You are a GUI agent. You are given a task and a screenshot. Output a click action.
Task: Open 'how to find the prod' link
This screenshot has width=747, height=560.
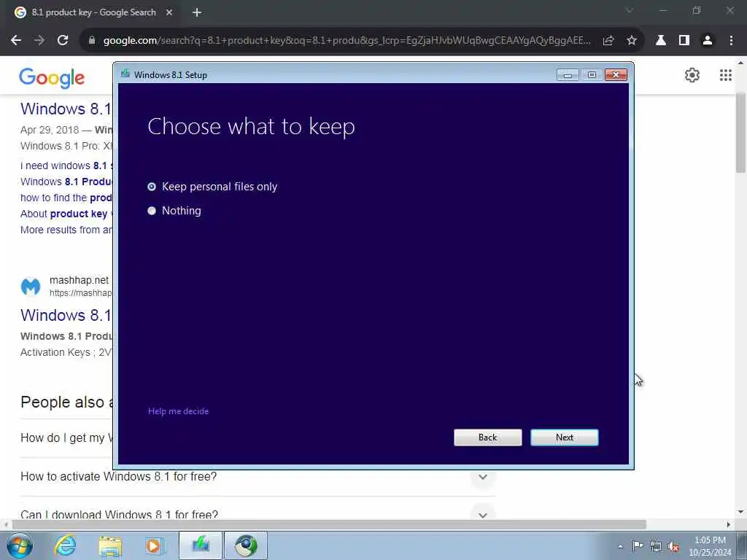pos(66,198)
